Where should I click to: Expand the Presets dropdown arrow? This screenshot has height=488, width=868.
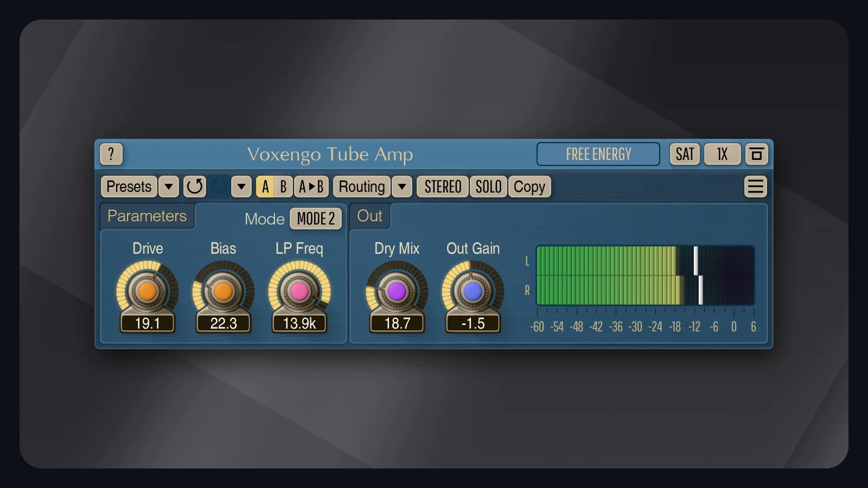[169, 187]
